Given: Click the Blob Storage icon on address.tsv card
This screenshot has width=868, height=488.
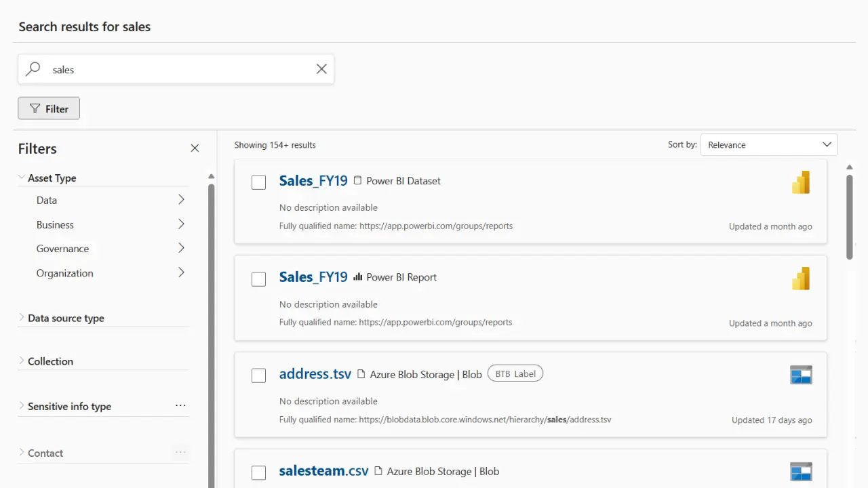Looking at the screenshot, I should pos(801,375).
